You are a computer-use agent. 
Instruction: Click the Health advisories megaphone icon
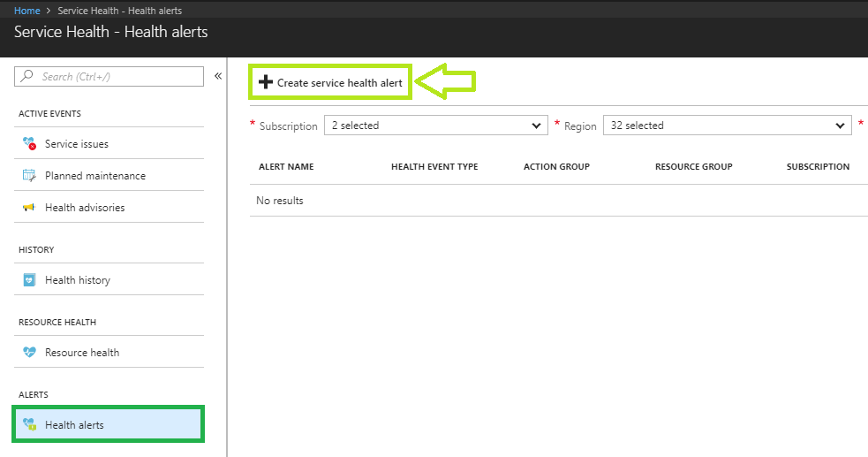pos(29,207)
